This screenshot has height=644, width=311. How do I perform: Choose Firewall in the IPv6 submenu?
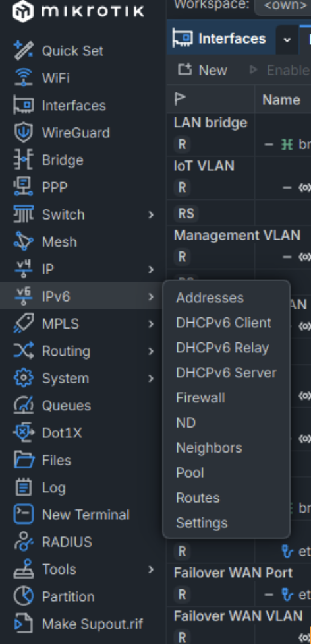point(200,398)
